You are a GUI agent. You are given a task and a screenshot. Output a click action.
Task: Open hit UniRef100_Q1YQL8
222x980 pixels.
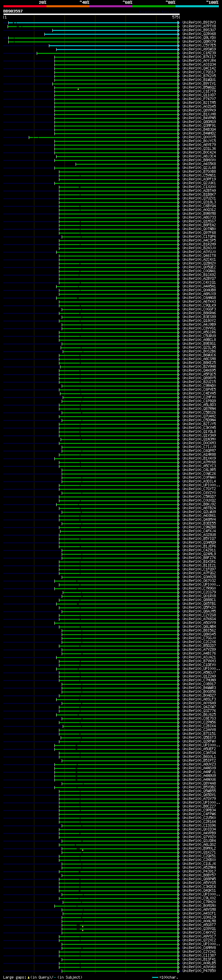click(199, 431)
